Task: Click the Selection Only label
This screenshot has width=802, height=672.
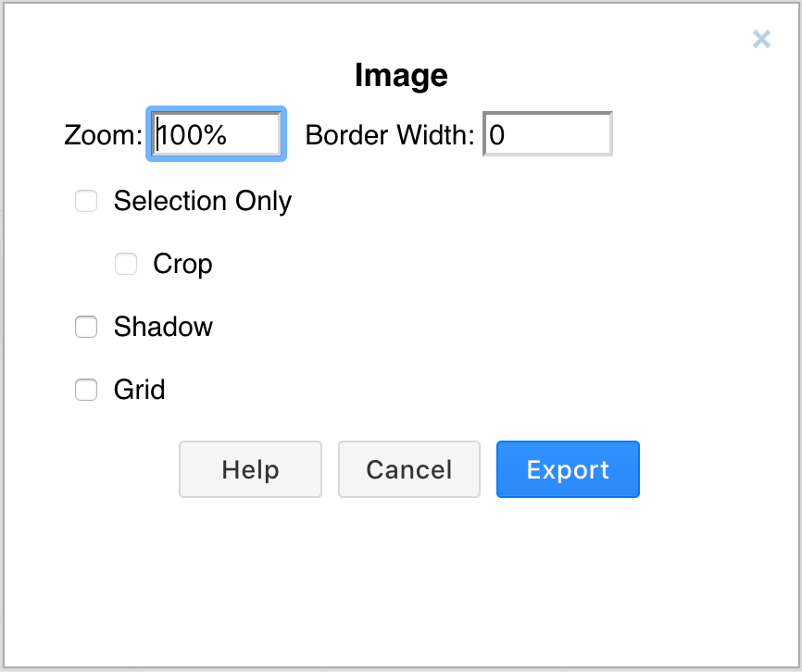Action: 202,201
